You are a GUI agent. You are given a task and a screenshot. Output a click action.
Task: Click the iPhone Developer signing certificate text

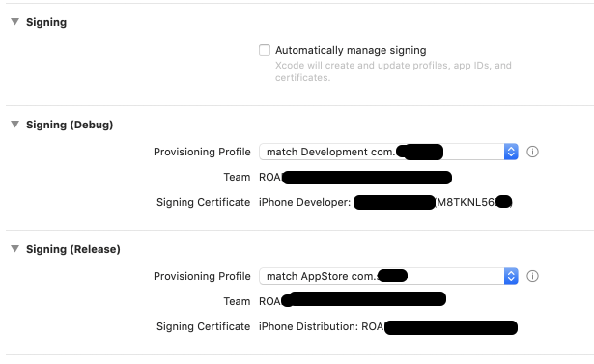coord(385,202)
